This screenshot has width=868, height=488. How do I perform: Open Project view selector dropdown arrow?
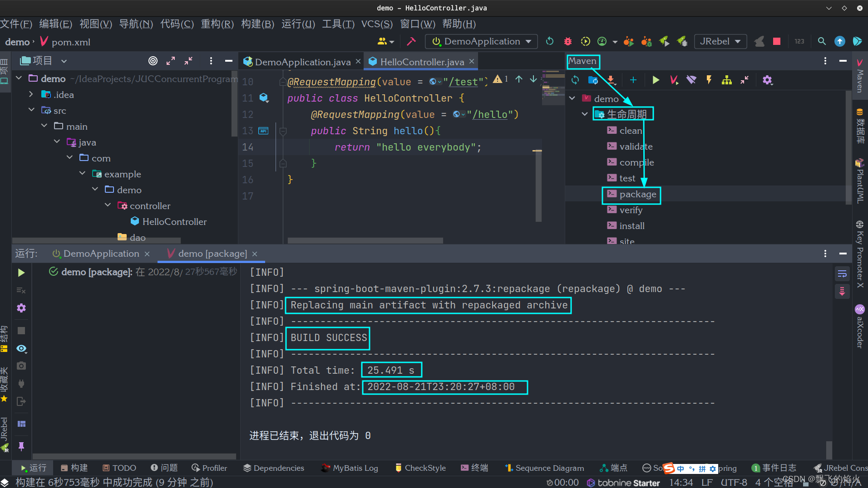(x=64, y=61)
